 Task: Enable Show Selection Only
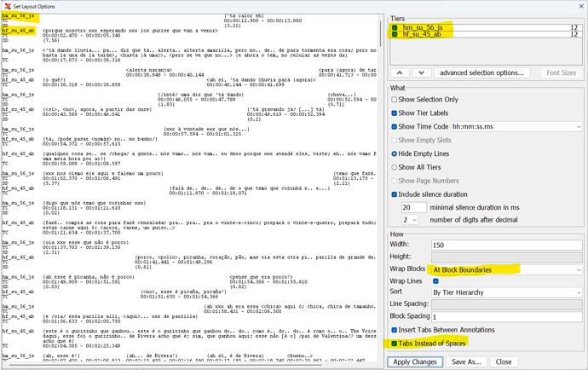(x=394, y=100)
